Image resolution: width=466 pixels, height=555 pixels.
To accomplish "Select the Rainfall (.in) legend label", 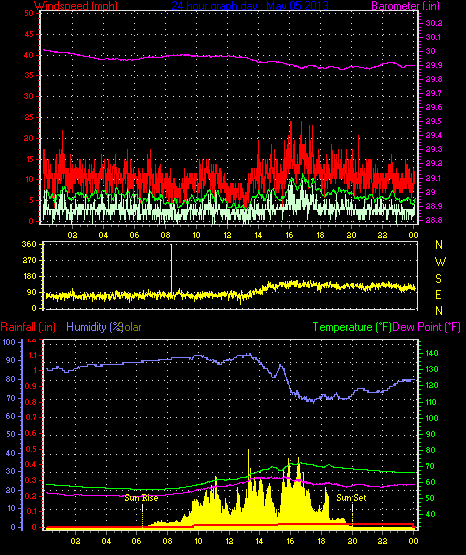I will 28,327.
